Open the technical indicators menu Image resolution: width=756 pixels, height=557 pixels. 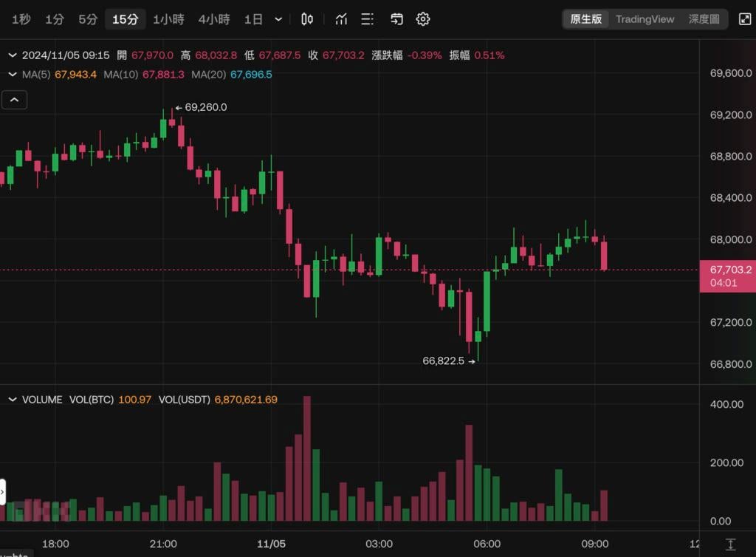point(341,19)
